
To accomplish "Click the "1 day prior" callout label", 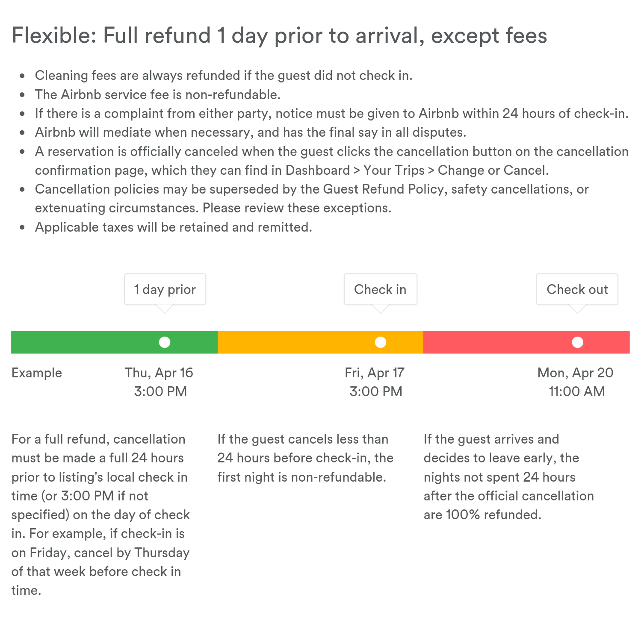I will coord(165,289).
